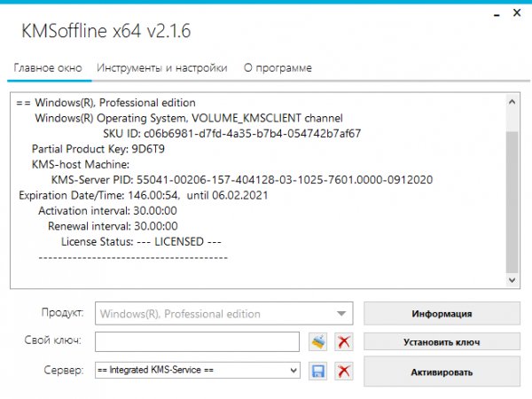Minimize the KMSoffline window
Image resolution: width=532 pixels, height=399 pixels.
497,14
